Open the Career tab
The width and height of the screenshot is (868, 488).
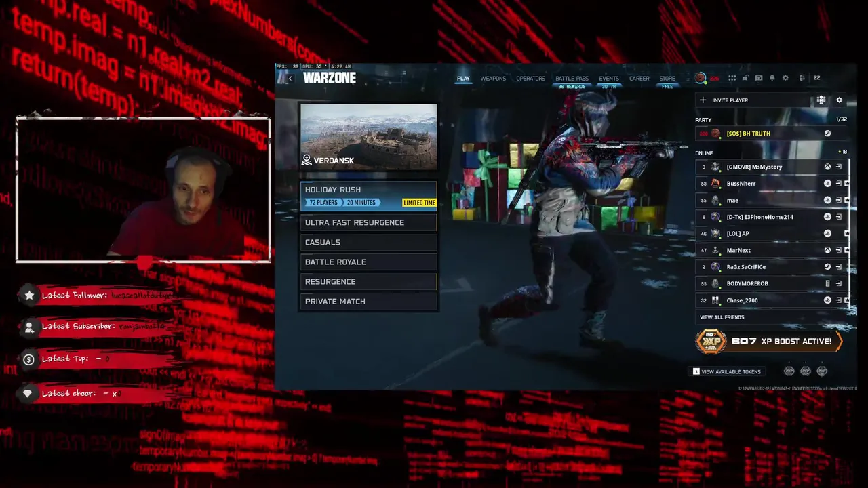coord(639,79)
